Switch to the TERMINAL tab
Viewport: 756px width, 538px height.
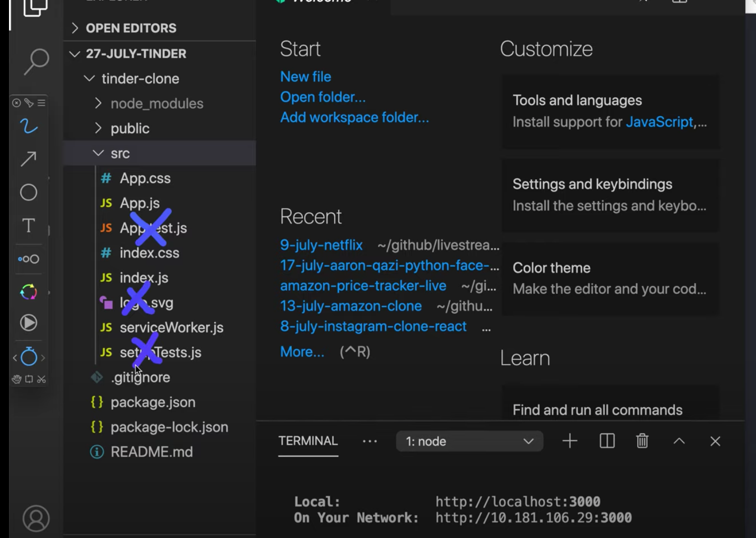308,441
